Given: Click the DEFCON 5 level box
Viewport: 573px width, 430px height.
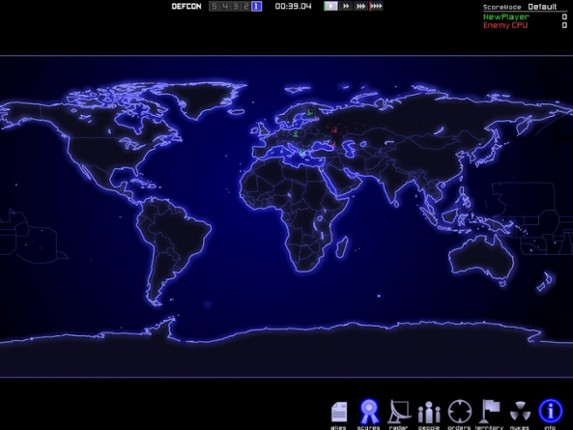Looking at the screenshot, I should click(x=214, y=6).
